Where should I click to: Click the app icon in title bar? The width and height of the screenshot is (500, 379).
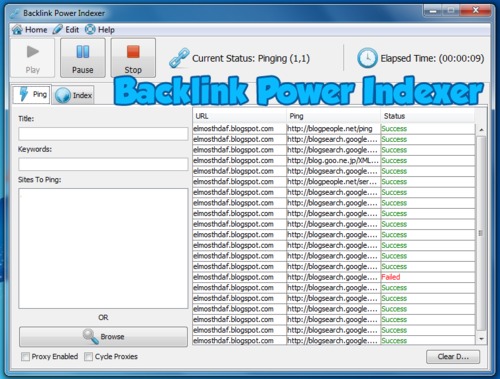pyautogui.click(x=15, y=13)
